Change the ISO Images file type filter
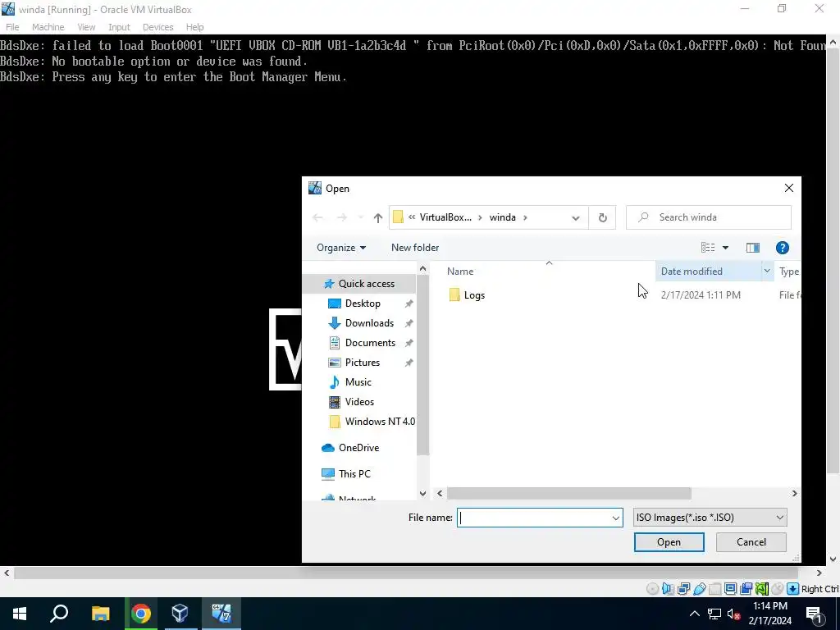Image resolution: width=840 pixels, height=630 pixels. tap(710, 518)
